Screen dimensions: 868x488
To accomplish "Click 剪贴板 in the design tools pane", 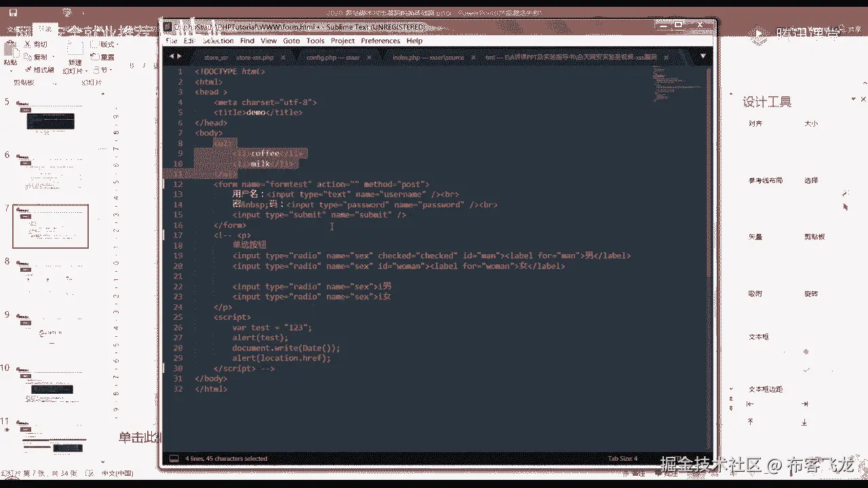I will coord(814,237).
